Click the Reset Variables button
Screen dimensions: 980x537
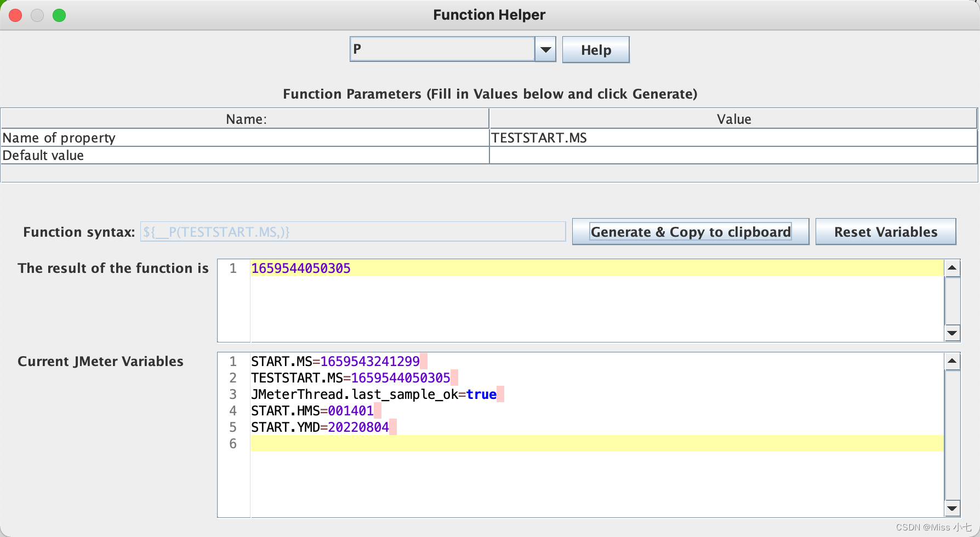(886, 232)
